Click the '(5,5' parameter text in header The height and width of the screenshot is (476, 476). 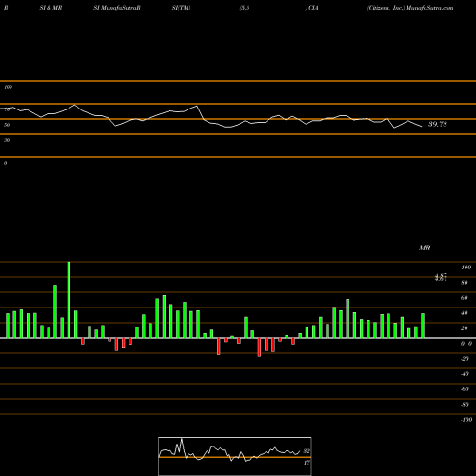coord(245,8)
